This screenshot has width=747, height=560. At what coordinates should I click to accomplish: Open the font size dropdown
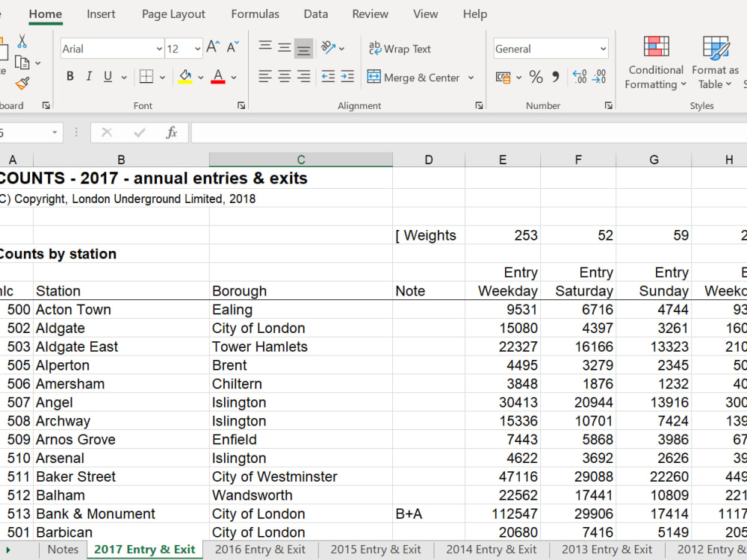tap(197, 49)
